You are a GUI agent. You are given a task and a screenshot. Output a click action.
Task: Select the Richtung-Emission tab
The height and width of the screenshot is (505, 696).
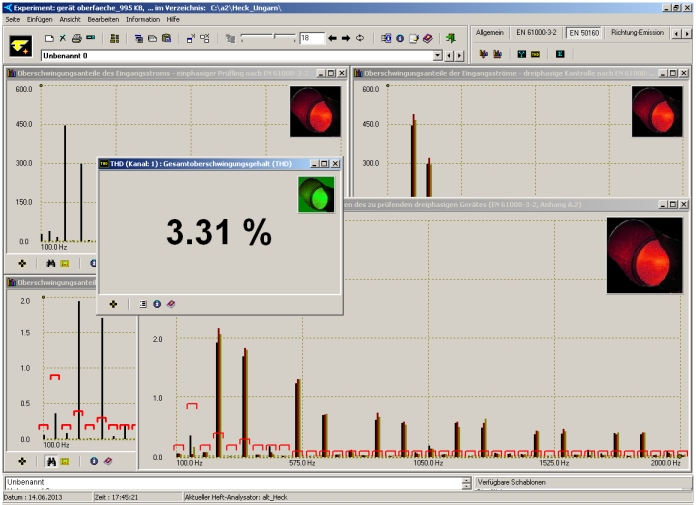[637, 33]
